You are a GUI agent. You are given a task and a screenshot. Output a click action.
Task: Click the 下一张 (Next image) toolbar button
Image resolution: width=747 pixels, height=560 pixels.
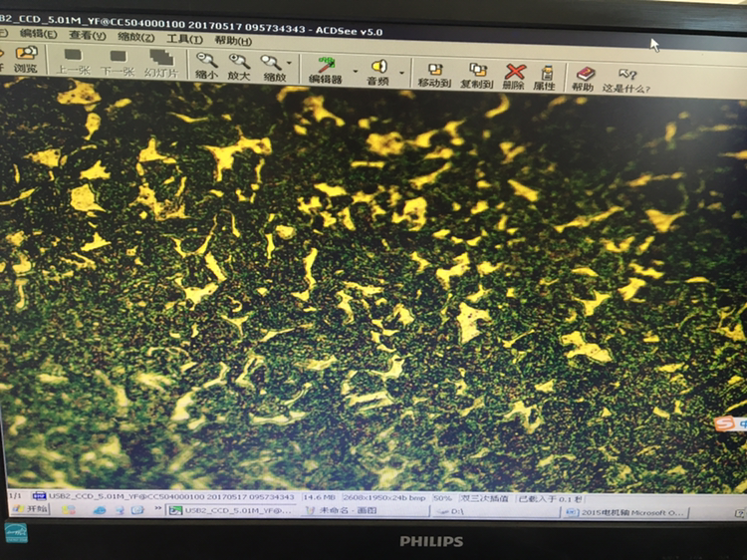118,64
